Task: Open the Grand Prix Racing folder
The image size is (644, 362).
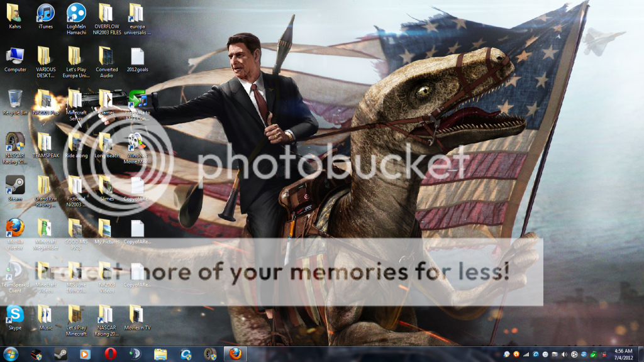Action: (45, 192)
